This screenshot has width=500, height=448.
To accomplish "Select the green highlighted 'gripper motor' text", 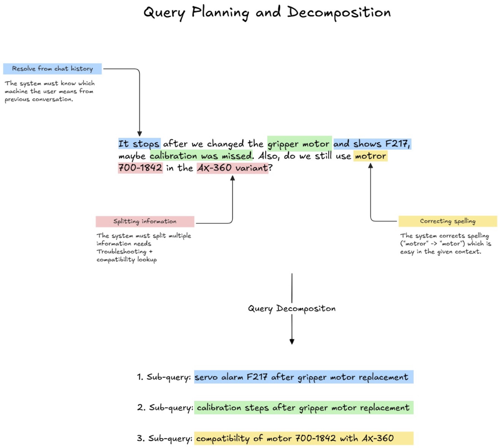I will point(299,144).
